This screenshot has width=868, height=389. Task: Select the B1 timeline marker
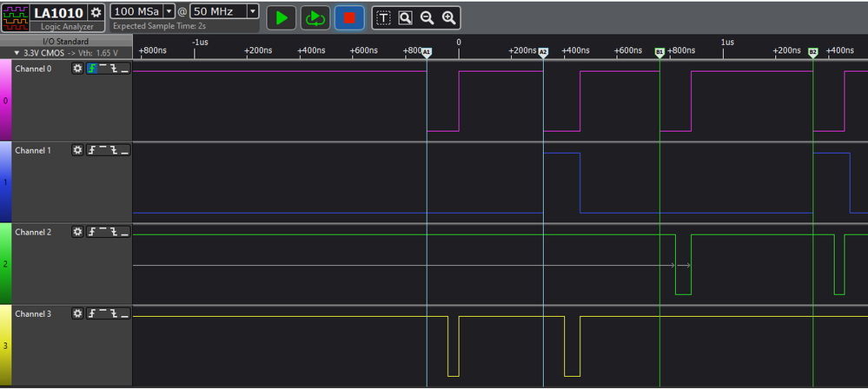(x=659, y=52)
